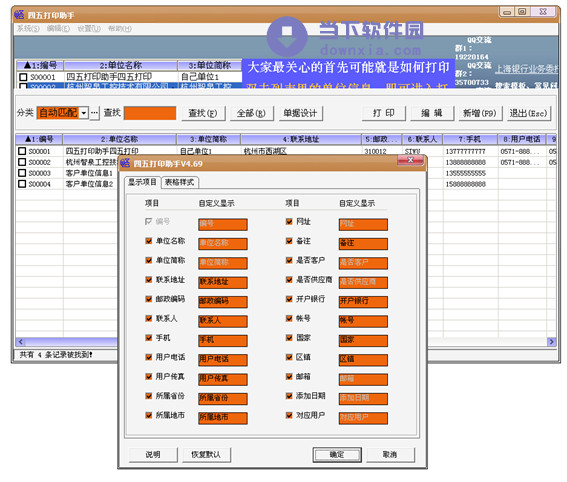Sort lower table by 8:用户电话 column
567x482 pixels.
pos(522,139)
